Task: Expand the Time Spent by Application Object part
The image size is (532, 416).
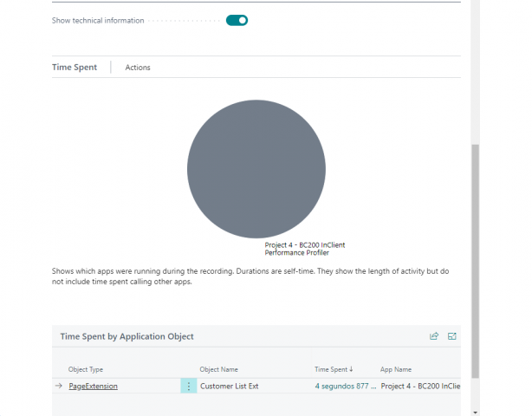Action: tap(451, 336)
